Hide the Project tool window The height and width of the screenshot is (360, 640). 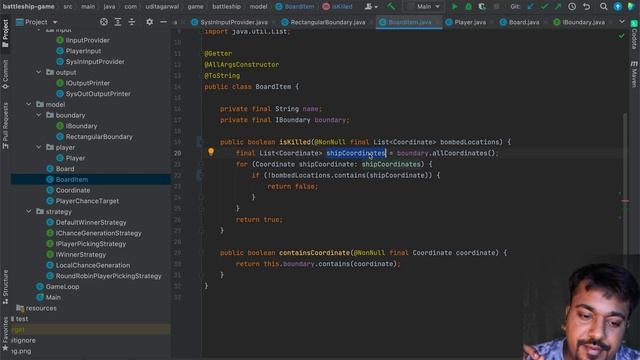point(163,22)
